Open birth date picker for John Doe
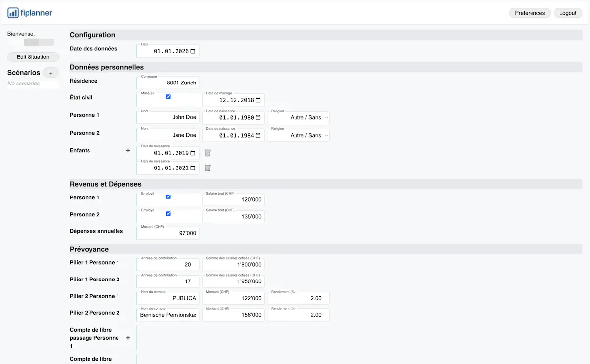Viewport: 590px width, 364px height. pos(258,117)
